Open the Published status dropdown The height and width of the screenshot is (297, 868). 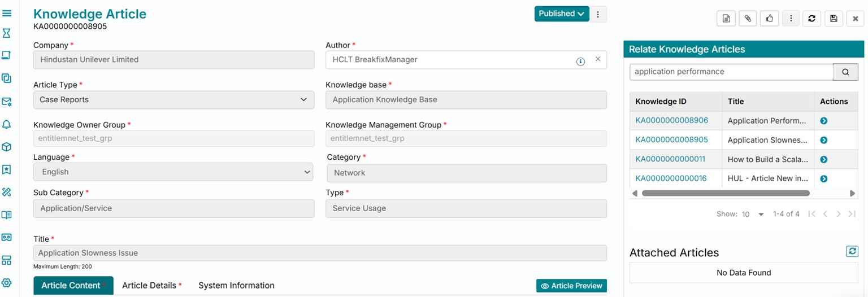(561, 14)
